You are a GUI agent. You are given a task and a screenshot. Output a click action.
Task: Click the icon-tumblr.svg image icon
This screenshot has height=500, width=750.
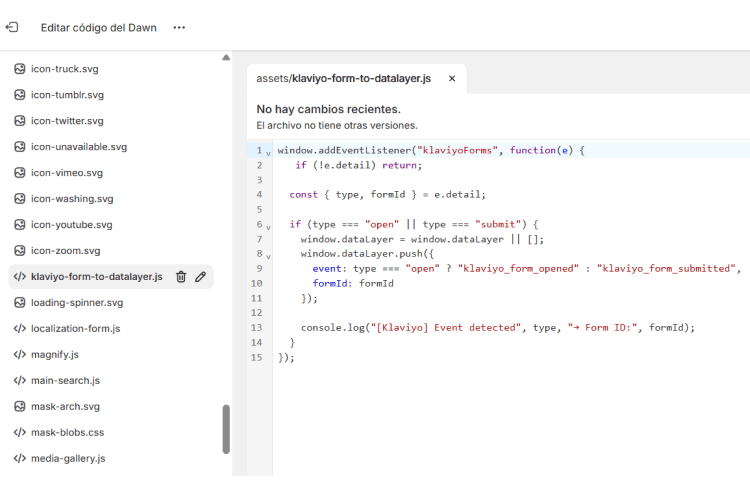(20, 95)
